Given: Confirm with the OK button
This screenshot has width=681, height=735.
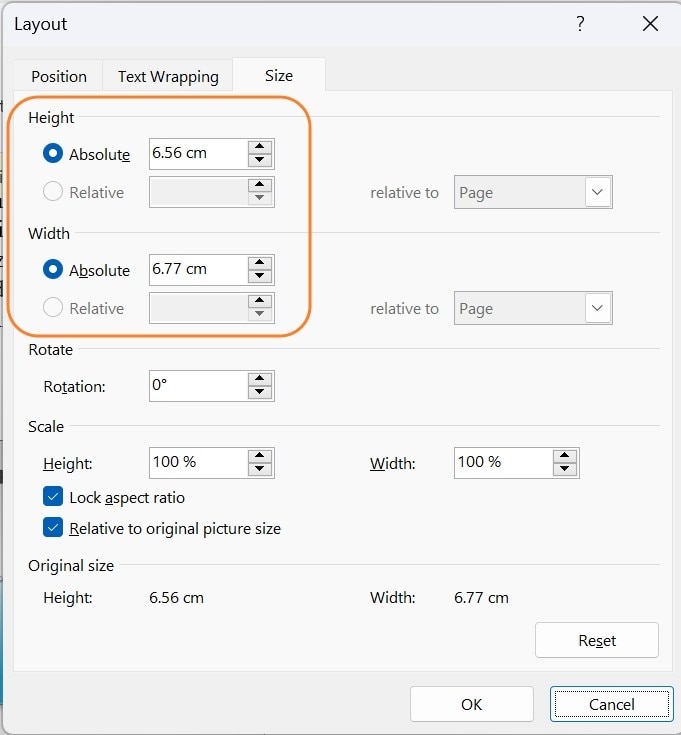Looking at the screenshot, I should click(x=471, y=704).
